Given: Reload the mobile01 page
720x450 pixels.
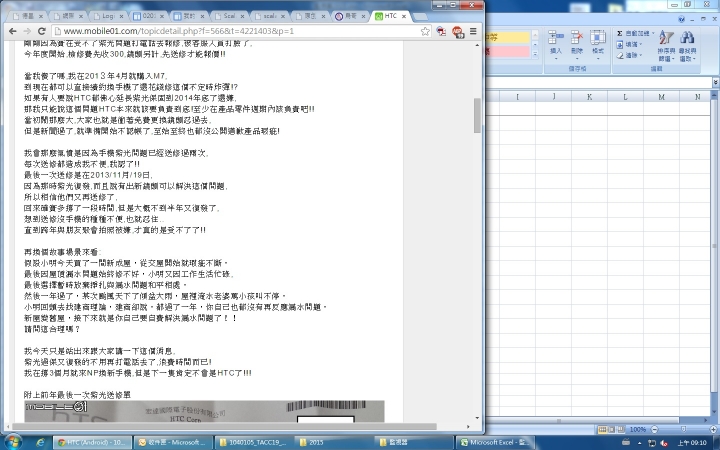Looking at the screenshot, I should (41, 31).
